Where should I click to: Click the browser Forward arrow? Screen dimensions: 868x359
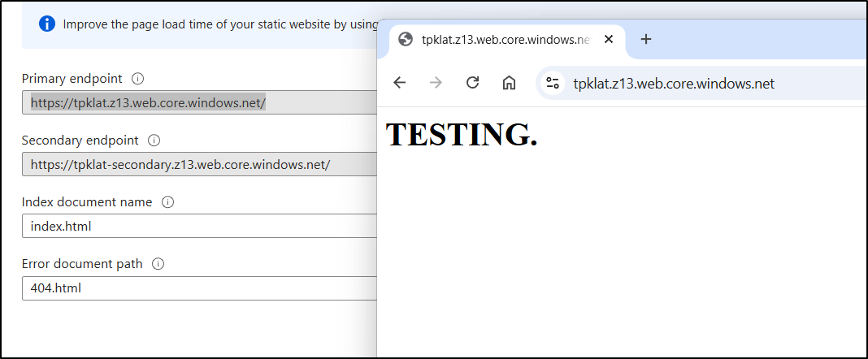[436, 83]
